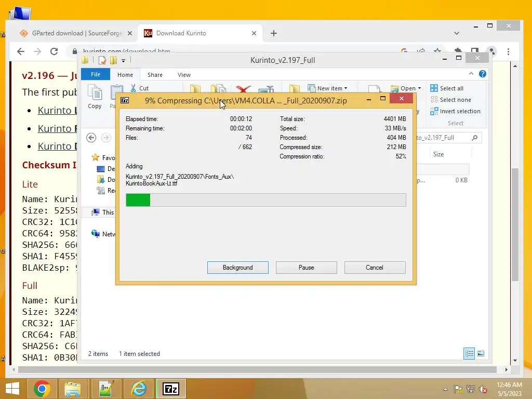Click the 7z icon in the compression dialog title bar

[125, 100]
